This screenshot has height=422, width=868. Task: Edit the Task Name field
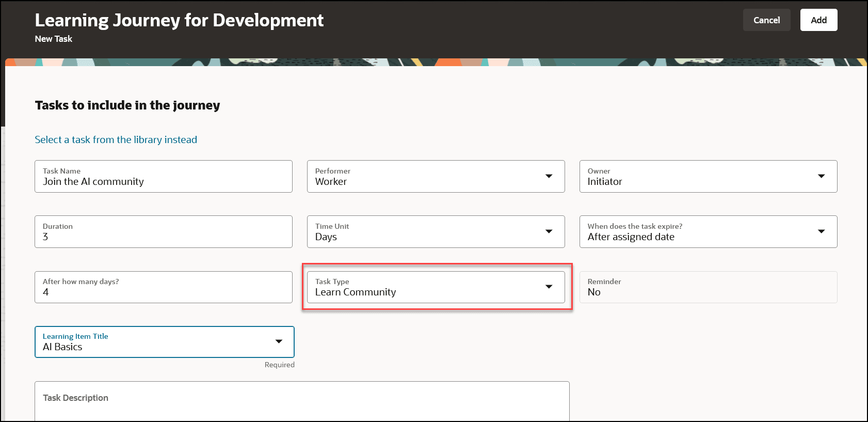click(164, 176)
